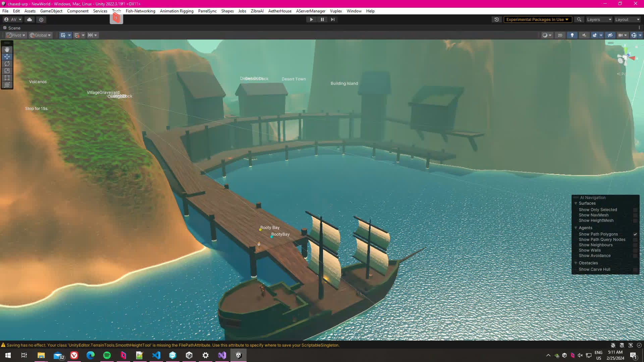
Task: Open the Undo History icon
Action: (x=497, y=19)
